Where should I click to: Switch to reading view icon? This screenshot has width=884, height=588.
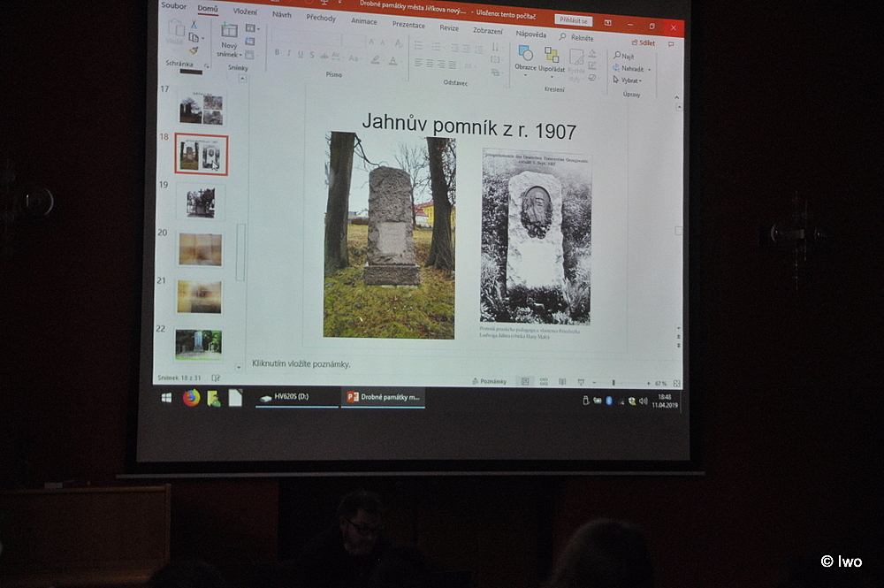pyautogui.click(x=562, y=382)
